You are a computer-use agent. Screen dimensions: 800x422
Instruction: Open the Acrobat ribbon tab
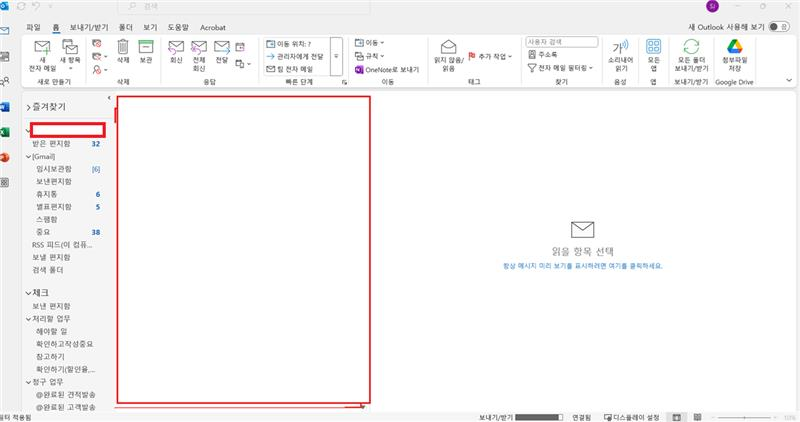[x=213, y=28]
